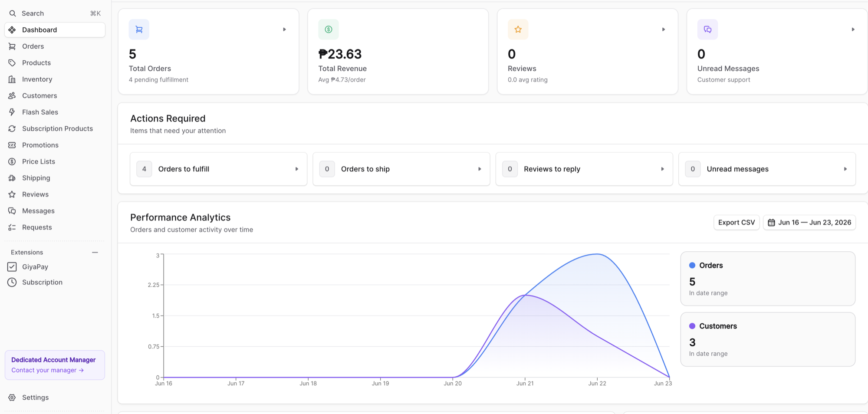
Task: Click the Search field in sidebar
Action: click(x=55, y=13)
